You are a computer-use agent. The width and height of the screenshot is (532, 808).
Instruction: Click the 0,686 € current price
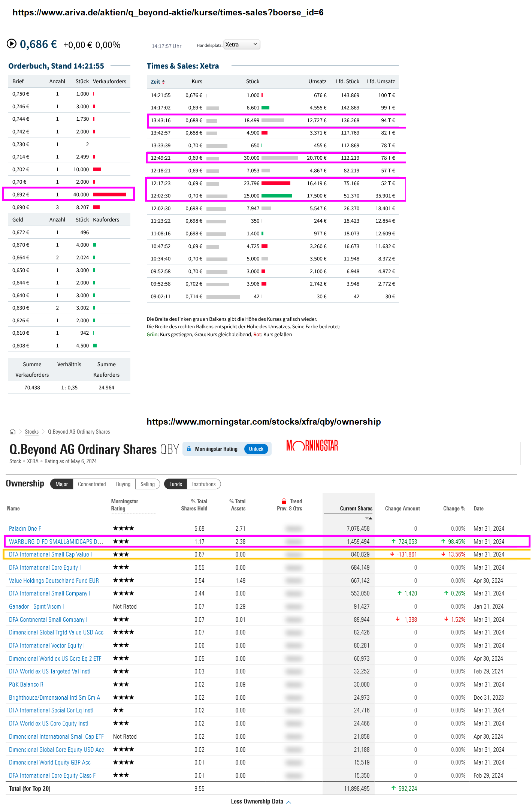pos(38,44)
